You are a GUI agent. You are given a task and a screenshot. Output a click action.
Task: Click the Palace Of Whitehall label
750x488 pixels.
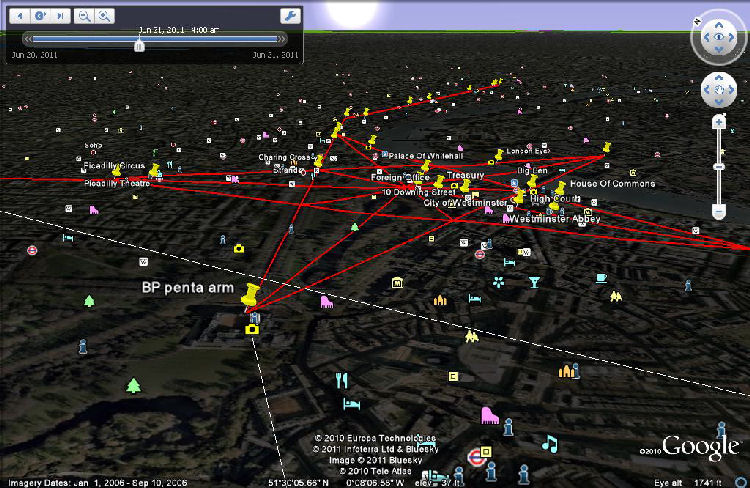coord(426,156)
